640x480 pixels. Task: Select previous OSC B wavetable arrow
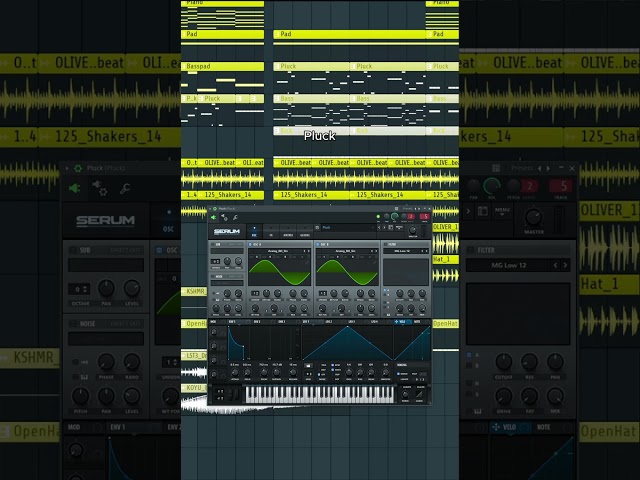(372, 251)
